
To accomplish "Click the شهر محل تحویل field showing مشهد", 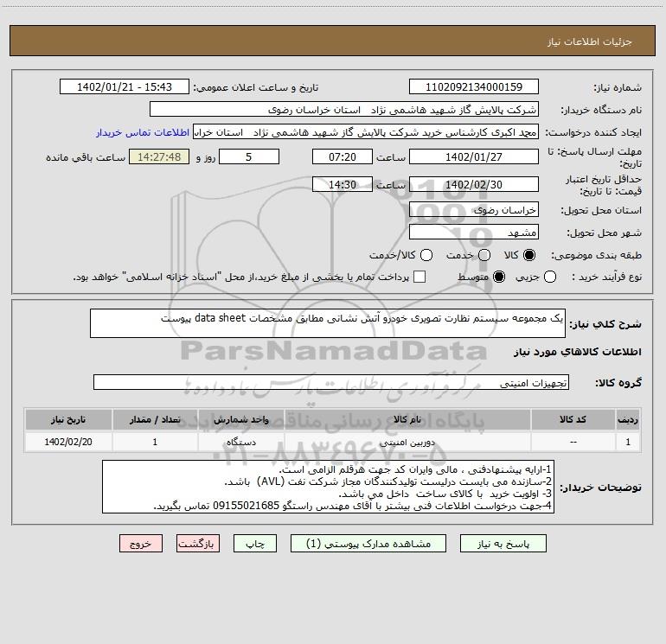I will 473,233.
